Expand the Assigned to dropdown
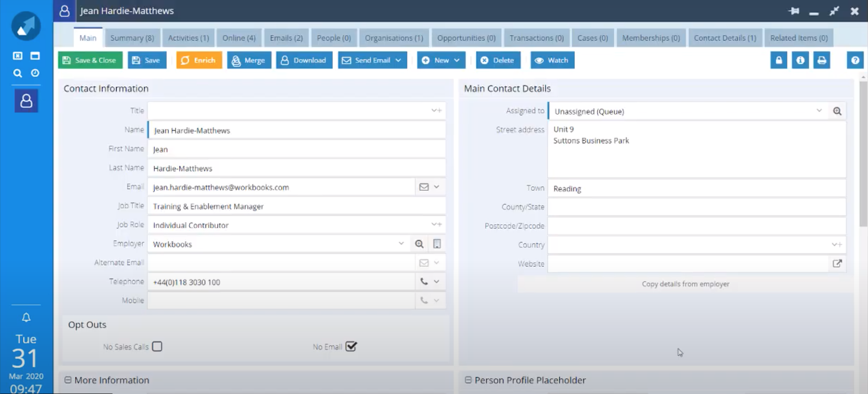 coord(819,111)
